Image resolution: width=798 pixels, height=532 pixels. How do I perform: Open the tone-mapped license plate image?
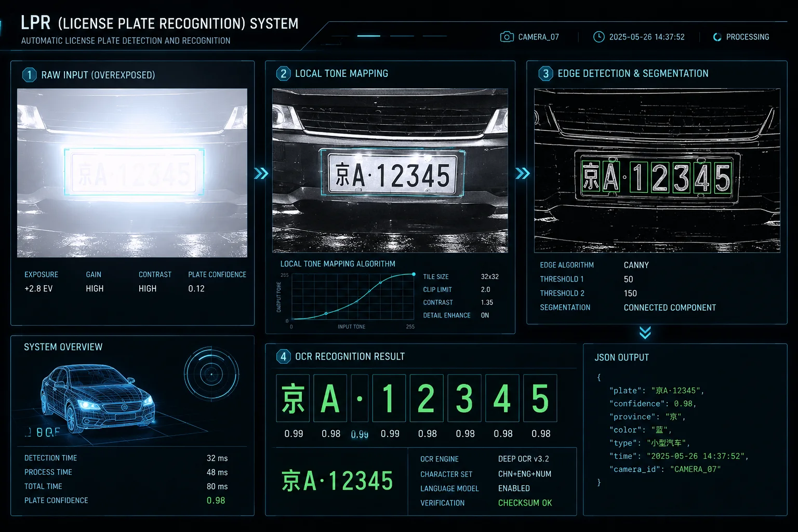[x=390, y=170]
